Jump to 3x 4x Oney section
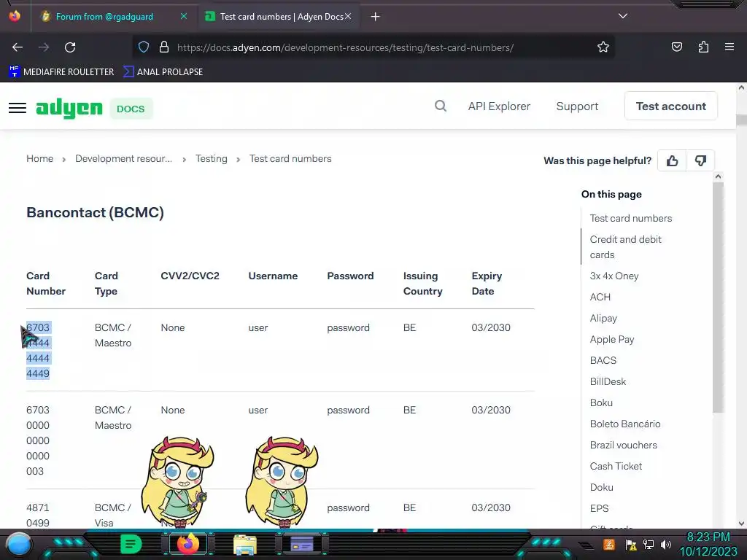747x560 pixels. pos(614,276)
